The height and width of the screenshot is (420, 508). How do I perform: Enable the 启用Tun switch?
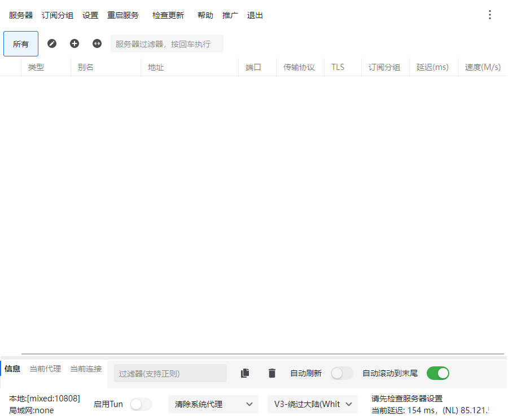141,404
